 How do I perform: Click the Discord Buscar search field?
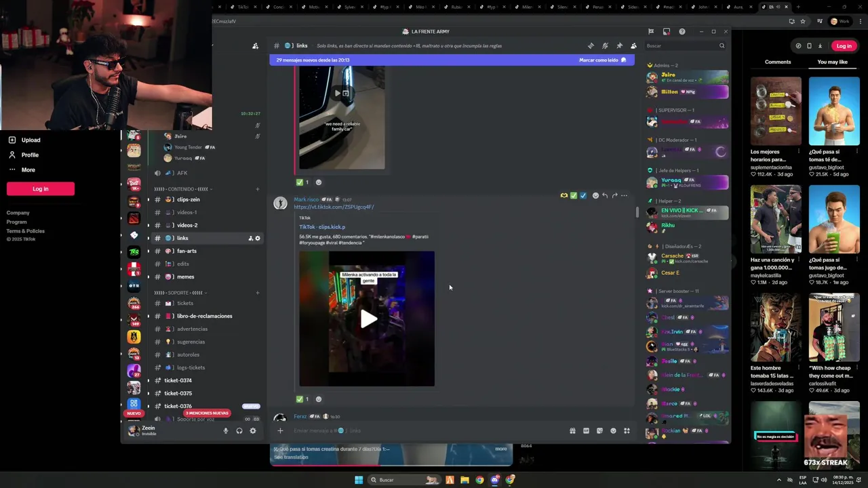tap(685, 45)
